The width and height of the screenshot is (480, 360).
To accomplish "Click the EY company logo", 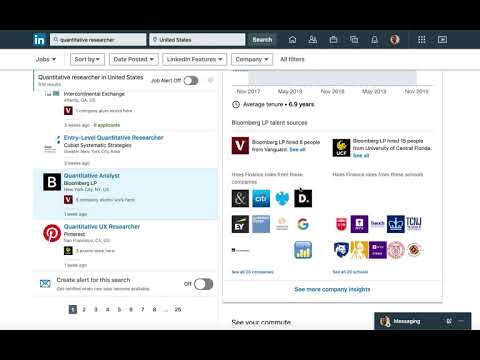I will coord(240,224).
